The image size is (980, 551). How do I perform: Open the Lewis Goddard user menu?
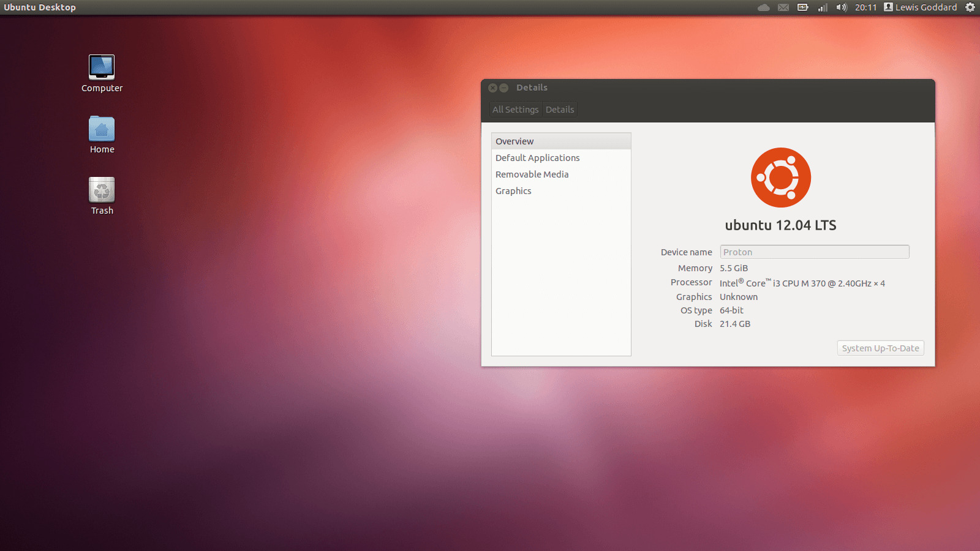tap(921, 7)
